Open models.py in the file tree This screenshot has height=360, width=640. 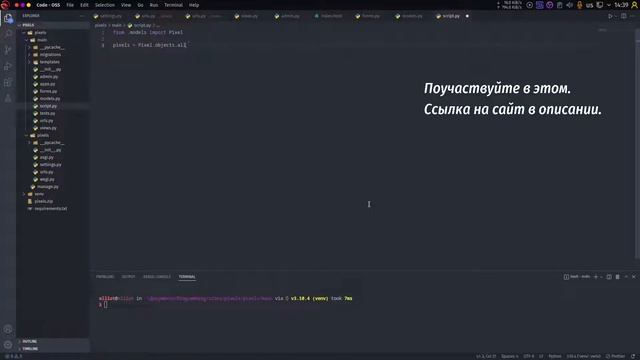coord(50,99)
